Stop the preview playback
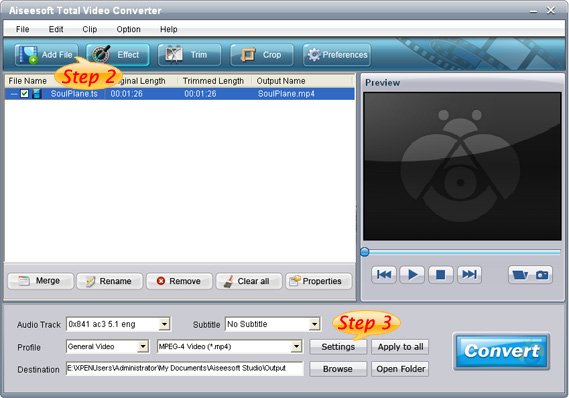569x398 pixels. (441, 275)
